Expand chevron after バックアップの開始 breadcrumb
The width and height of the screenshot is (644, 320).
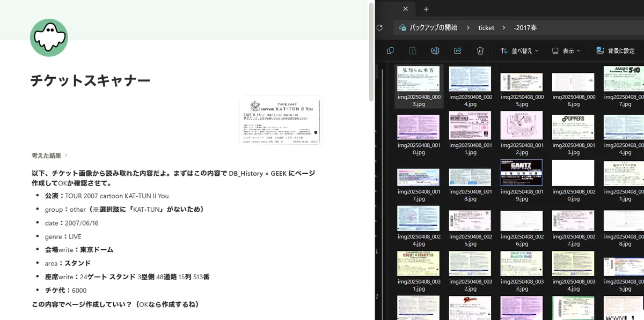[468, 28]
